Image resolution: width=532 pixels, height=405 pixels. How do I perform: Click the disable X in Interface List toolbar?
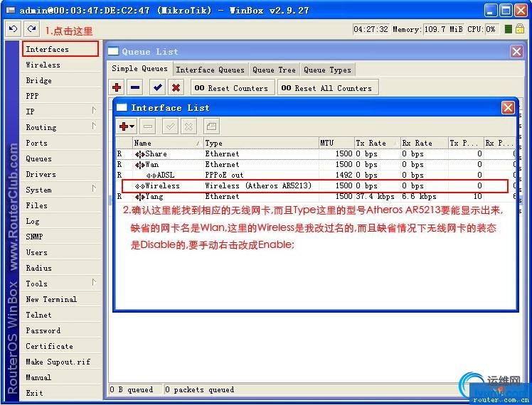[188, 126]
